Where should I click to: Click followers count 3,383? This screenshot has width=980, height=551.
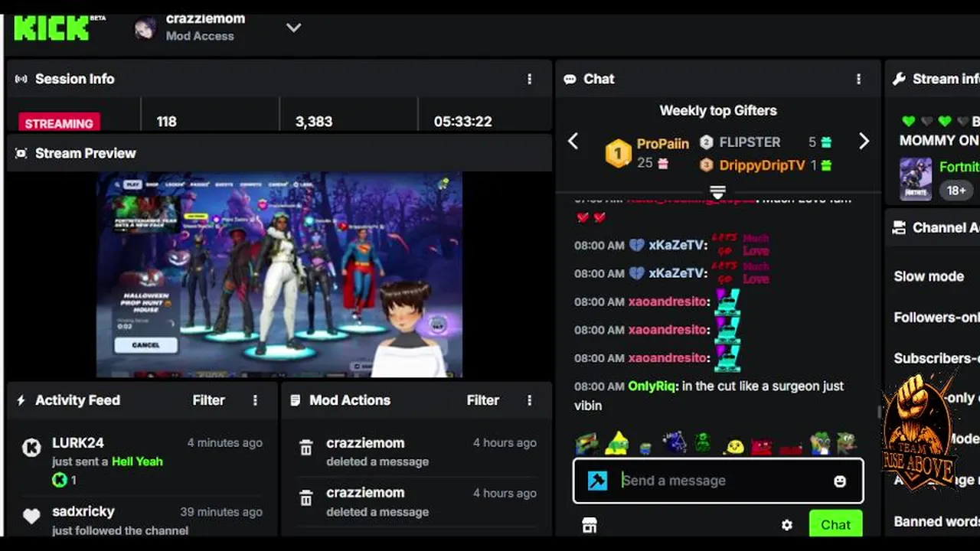click(314, 122)
